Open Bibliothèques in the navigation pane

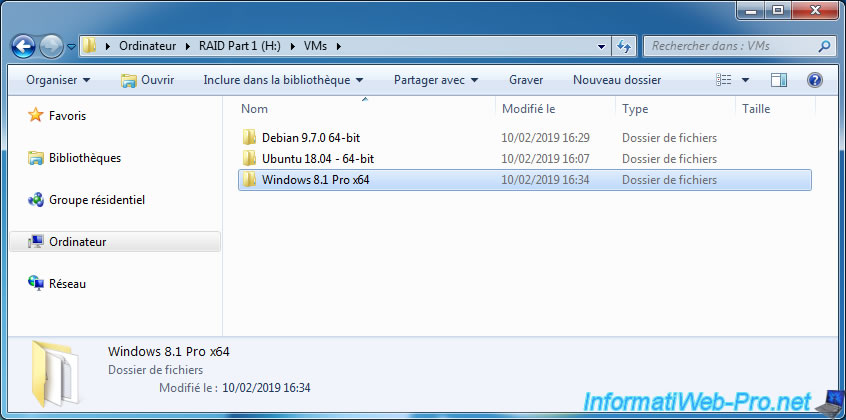[x=85, y=158]
